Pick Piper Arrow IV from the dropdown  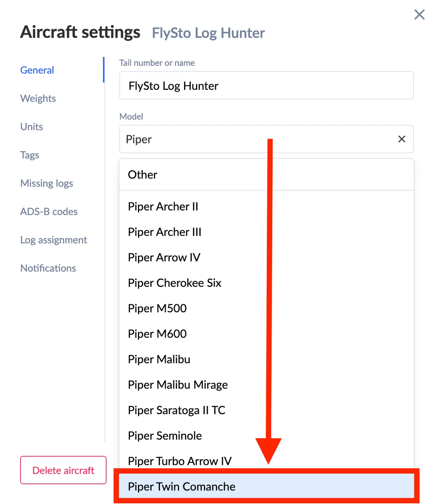[x=267, y=257]
